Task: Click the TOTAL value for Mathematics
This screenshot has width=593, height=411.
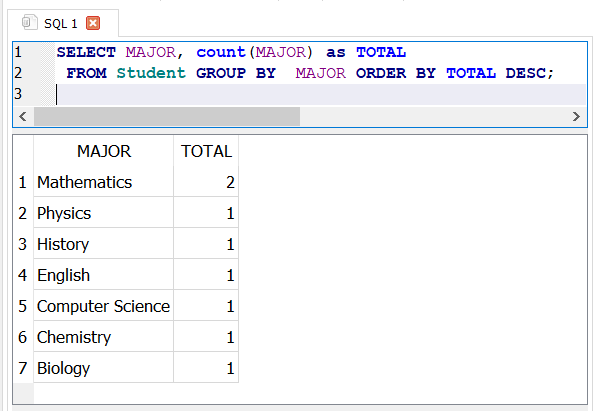Action: point(206,182)
